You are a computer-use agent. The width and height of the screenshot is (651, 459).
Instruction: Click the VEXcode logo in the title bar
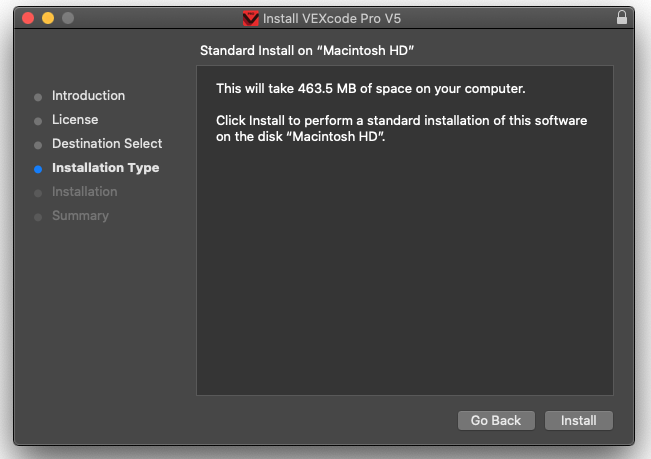pos(250,18)
